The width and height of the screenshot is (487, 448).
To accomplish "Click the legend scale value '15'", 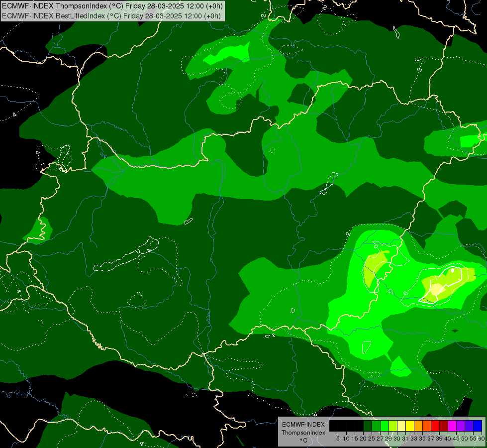I will coord(355,439).
